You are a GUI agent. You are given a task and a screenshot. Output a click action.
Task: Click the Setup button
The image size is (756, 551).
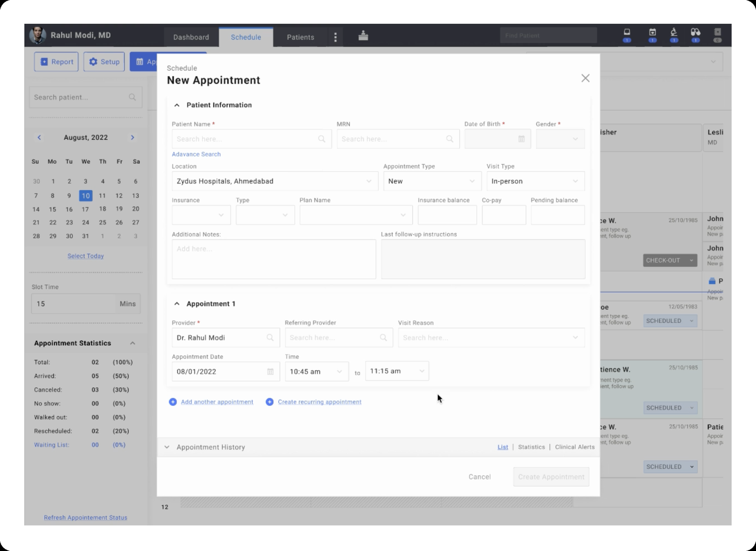click(x=104, y=62)
